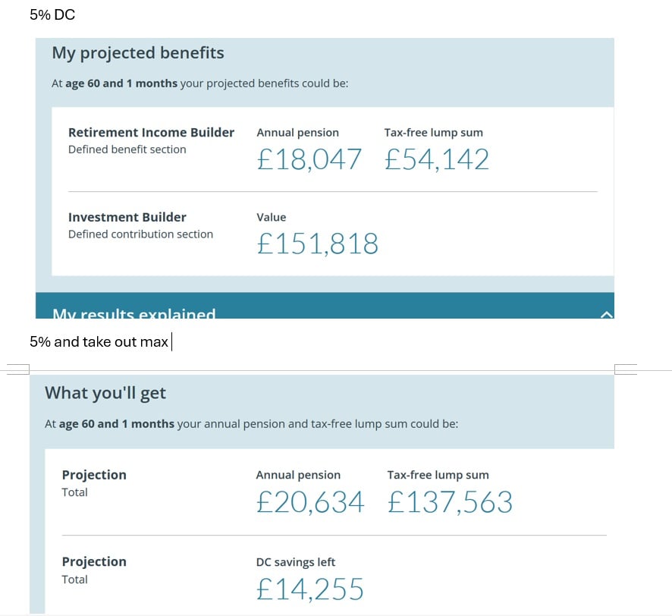
Task: Click the £137,563 lump sum projection
Action: click(450, 502)
